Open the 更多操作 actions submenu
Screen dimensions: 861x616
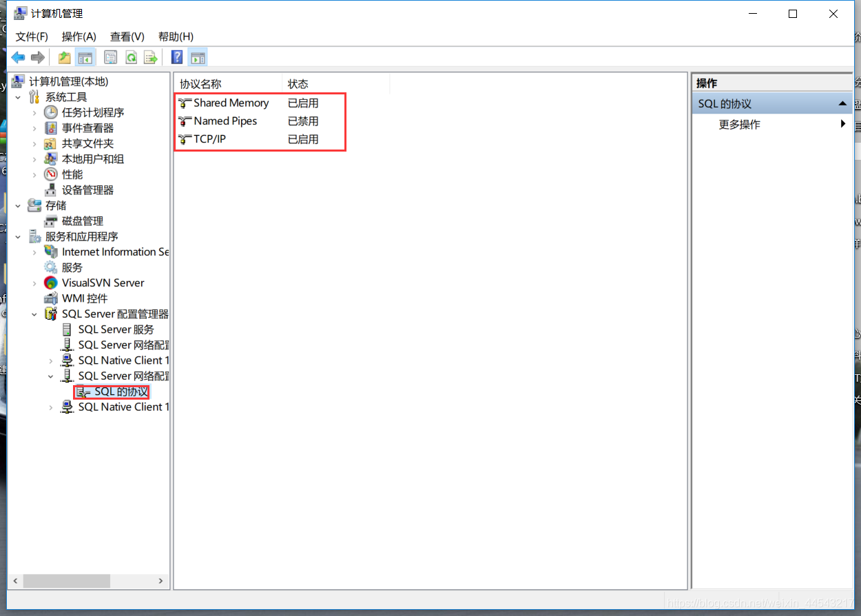click(x=771, y=125)
